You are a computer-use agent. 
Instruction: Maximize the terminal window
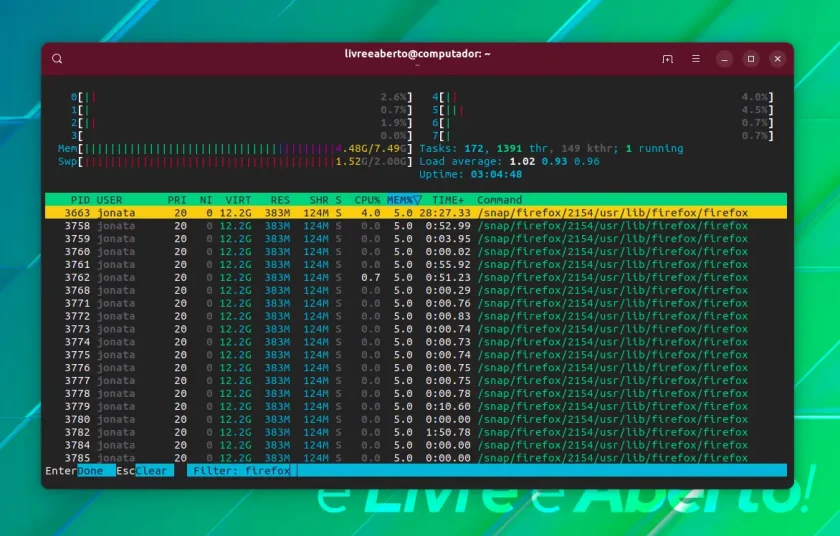point(751,59)
